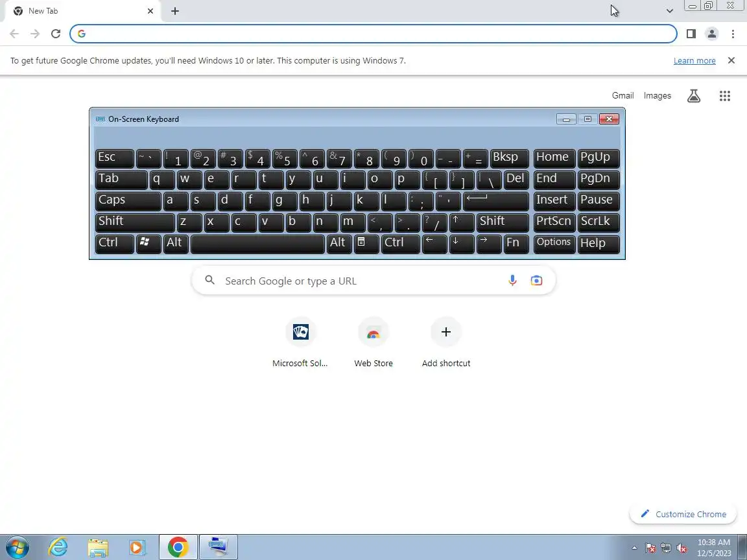Open the Microsoft Solitaire shortcut
The image size is (747, 560).
coord(300,343)
